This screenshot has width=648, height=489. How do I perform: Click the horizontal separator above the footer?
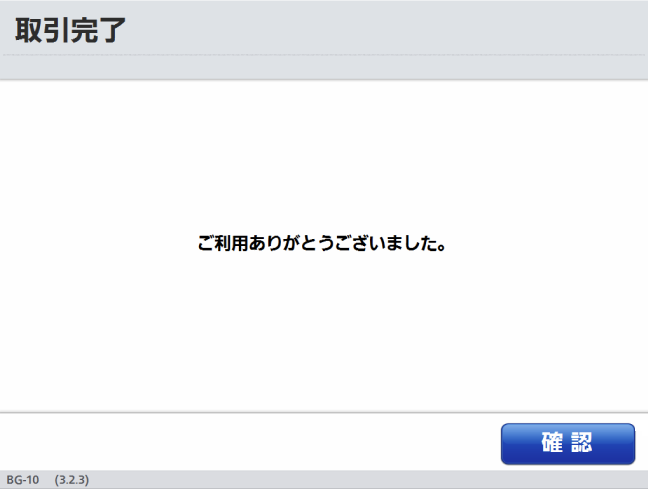coord(324,412)
